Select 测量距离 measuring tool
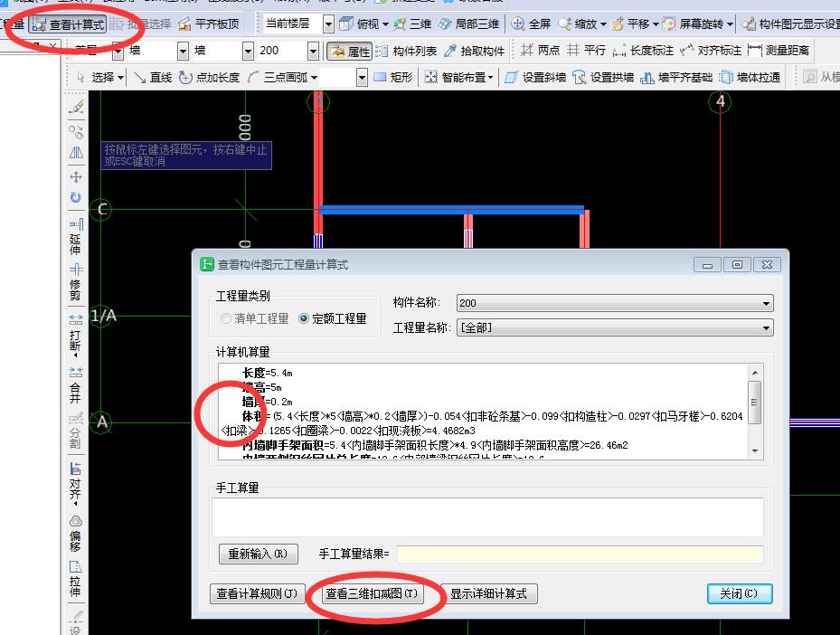The width and height of the screenshot is (840, 635). click(779, 51)
